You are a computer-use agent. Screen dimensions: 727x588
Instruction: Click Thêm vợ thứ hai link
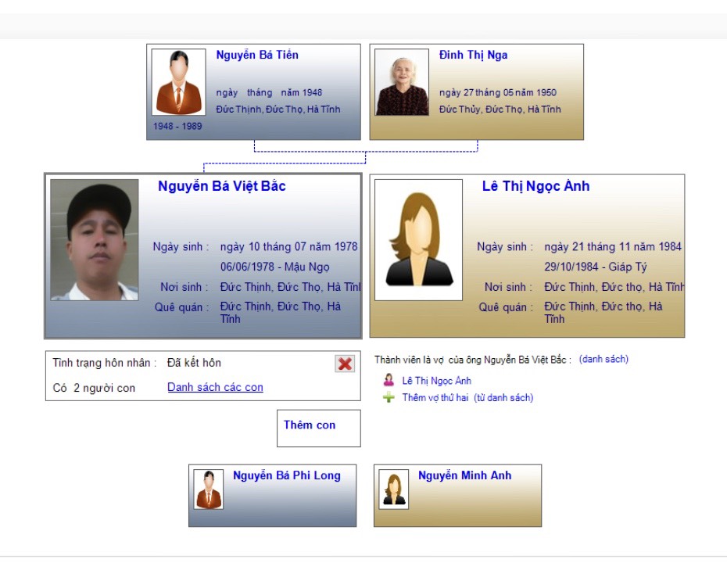click(x=435, y=397)
